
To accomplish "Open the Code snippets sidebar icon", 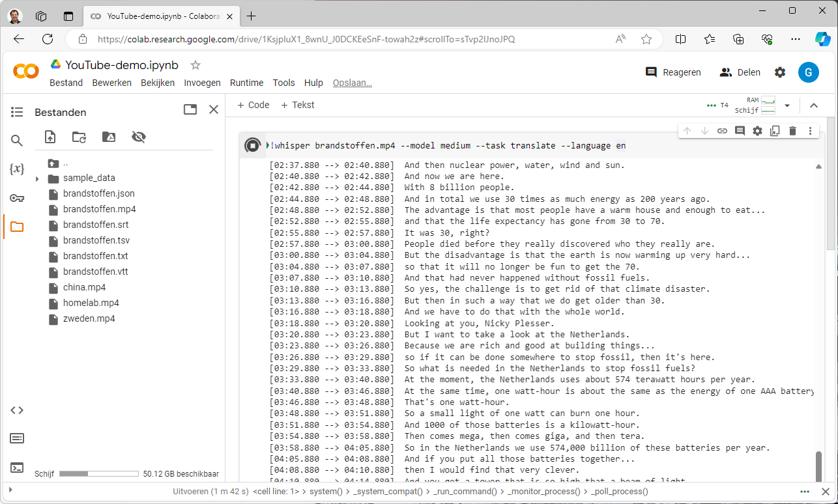I will [17, 410].
